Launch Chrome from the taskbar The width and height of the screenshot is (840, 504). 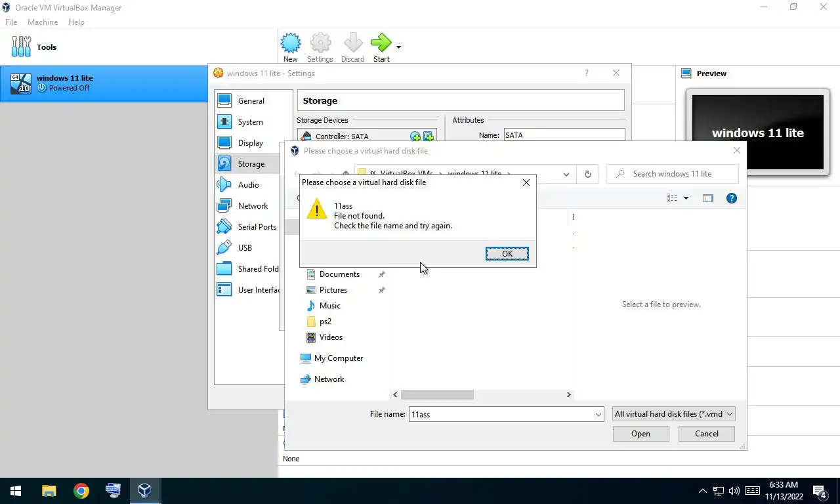click(81, 491)
